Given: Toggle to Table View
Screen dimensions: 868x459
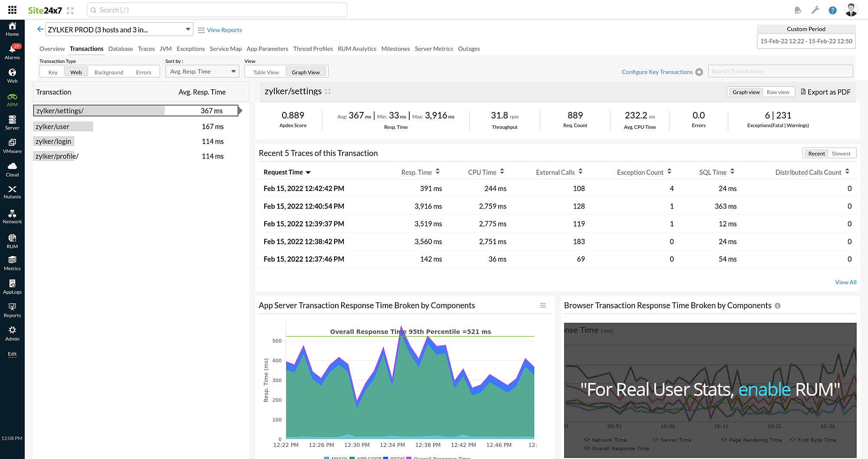Looking at the screenshot, I should (265, 72).
